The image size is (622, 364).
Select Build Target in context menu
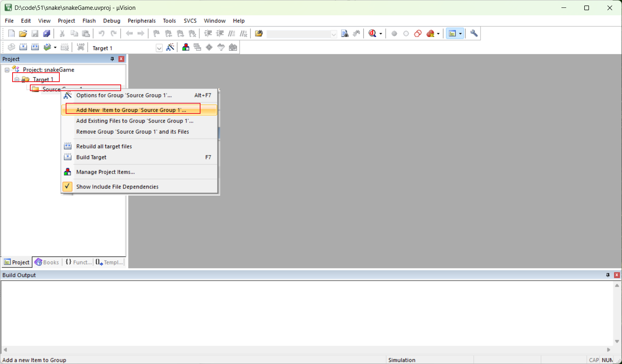tap(139, 157)
